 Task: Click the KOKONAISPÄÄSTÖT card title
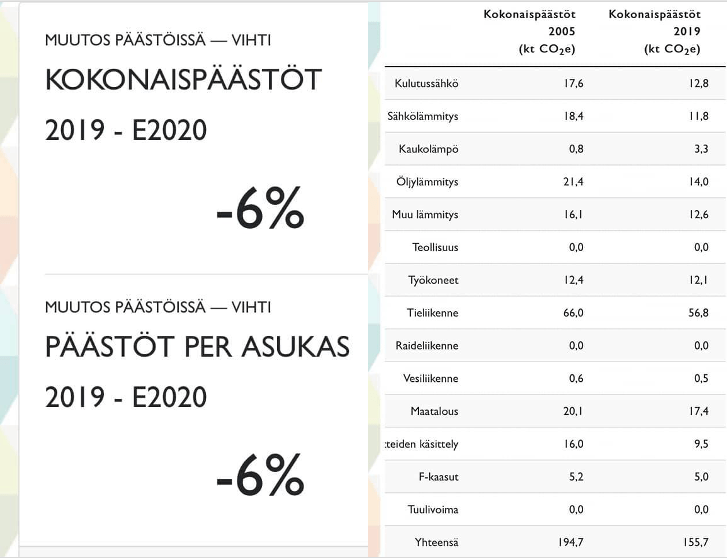pyautogui.click(x=184, y=80)
